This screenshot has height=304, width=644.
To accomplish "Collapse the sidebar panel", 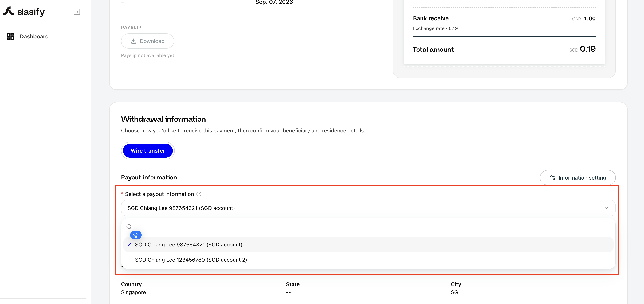I will click(x=77, y=12).
